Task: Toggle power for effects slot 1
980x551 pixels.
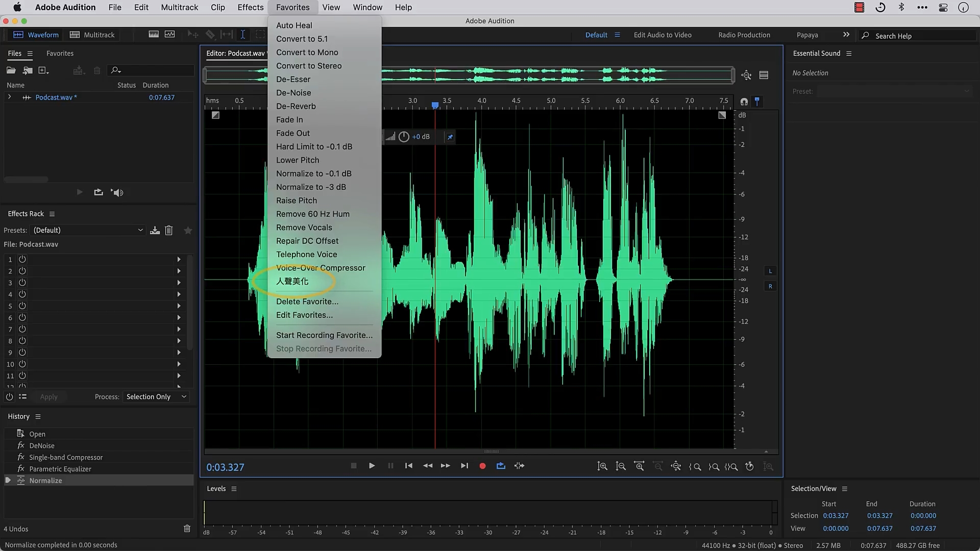Action: (x=22, y=259)
